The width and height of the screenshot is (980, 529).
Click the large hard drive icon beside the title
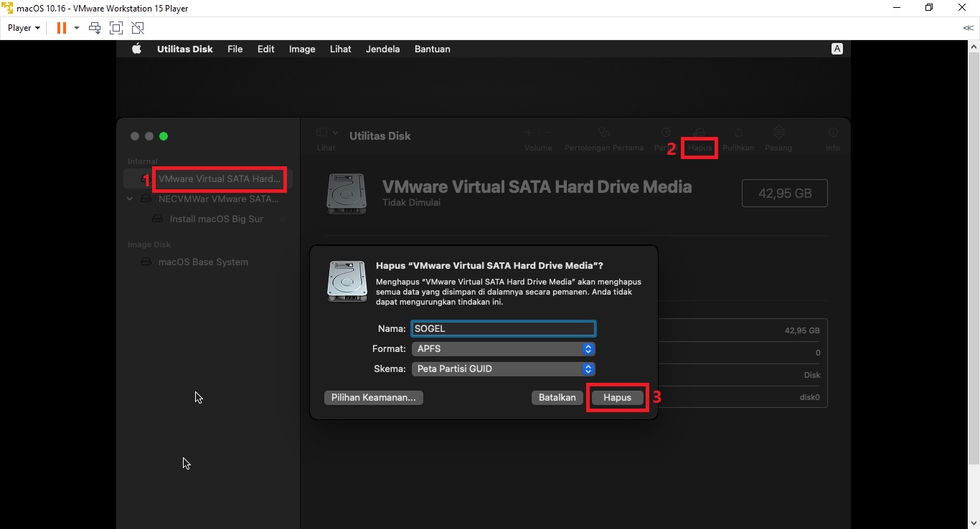tap(347, 194)
